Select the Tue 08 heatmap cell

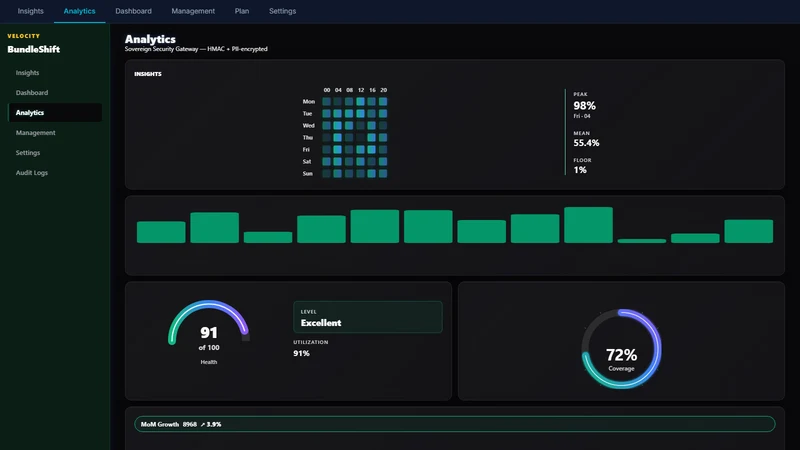point(349,113)
